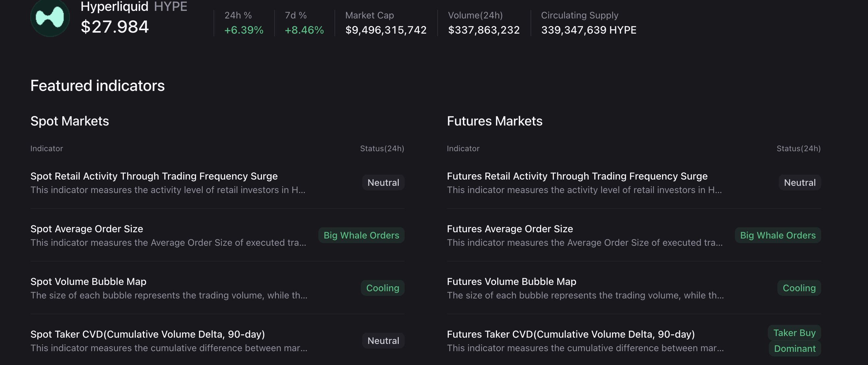
Task: Click the Taker Buy Dominant badge
Action: point(794,340)
